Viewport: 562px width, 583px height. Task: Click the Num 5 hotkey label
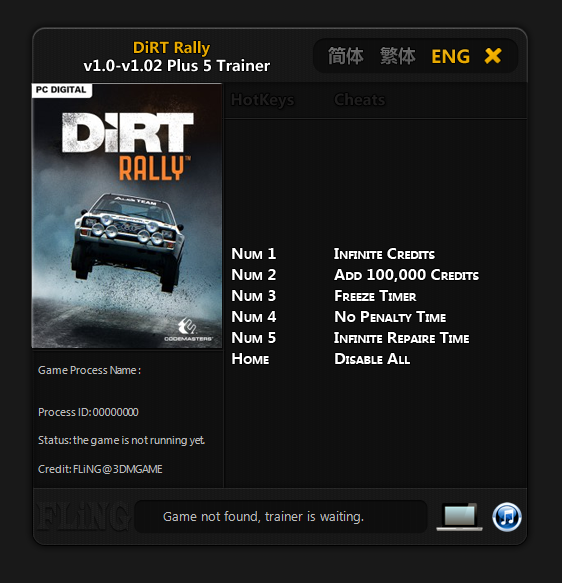(x=253, y=338)
